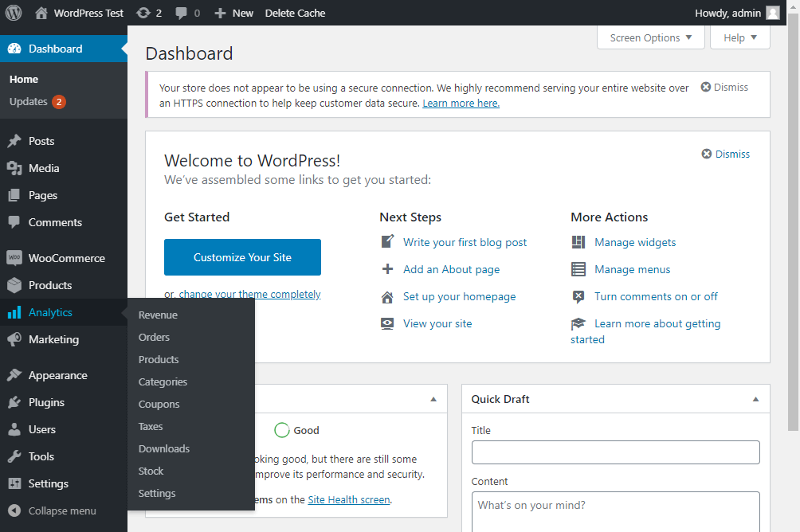Expand the Screen Options dropdown
Screen dimensions: 800x532
[x=650, y=37]
